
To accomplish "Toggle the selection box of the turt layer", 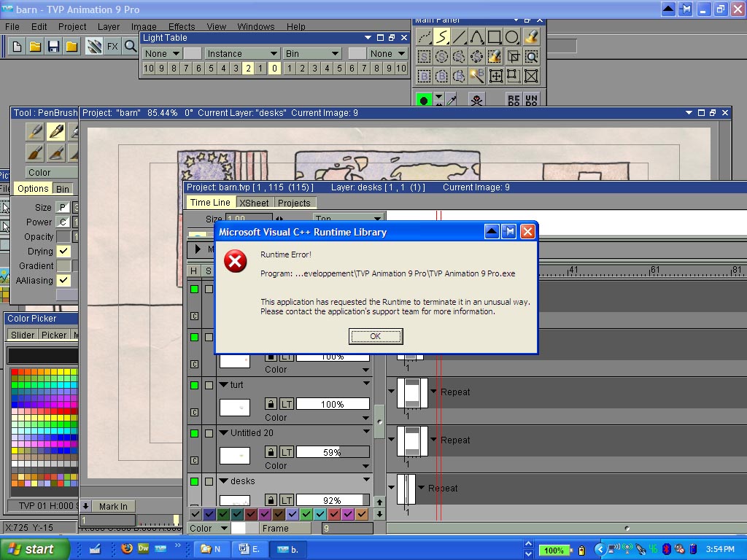I will tap(209, 385).
